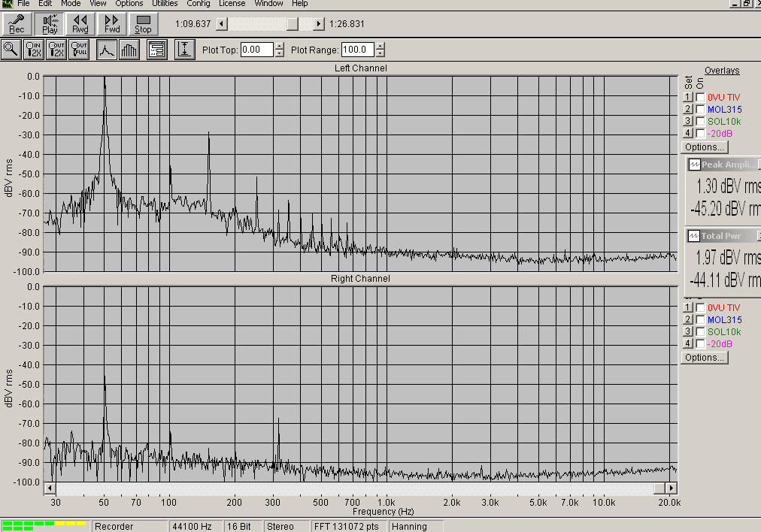This screenshot has width=761, height=532.
Task: Increase Plot Top with up arrow
Action: click(280, 47)
